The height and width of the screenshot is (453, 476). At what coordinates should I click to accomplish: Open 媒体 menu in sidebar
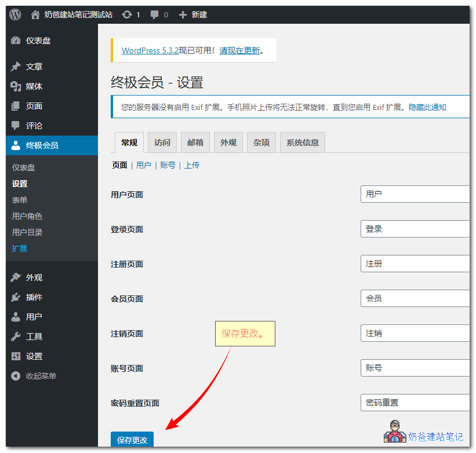34,86
